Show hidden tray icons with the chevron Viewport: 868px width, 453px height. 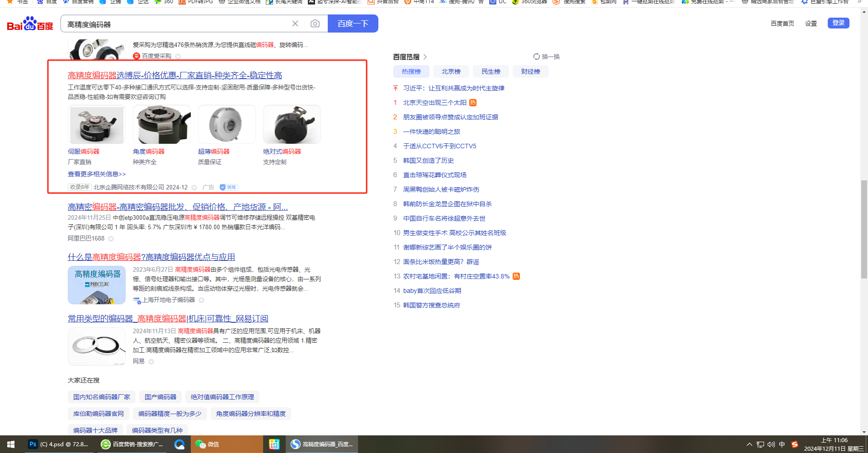750,444
